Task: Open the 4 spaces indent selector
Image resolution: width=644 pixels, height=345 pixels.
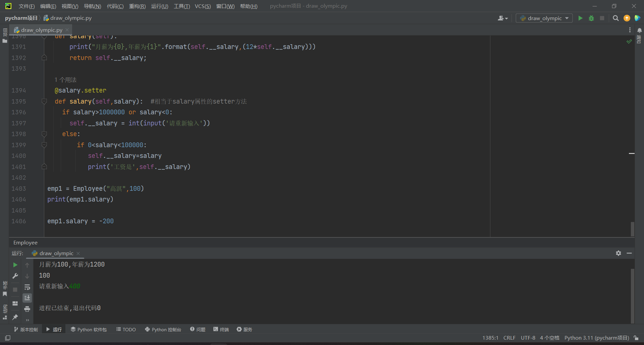Action: click(x=549, y=338)
